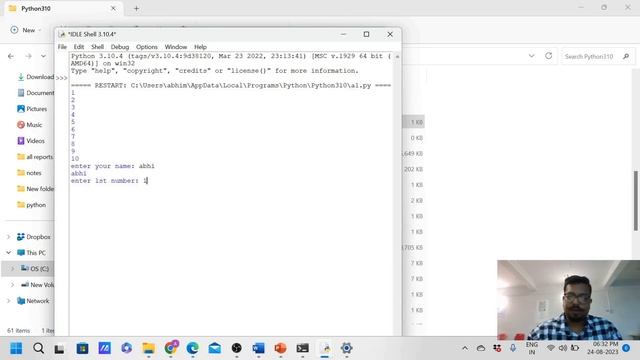Expand the New Volume drive node

(12, 284)
